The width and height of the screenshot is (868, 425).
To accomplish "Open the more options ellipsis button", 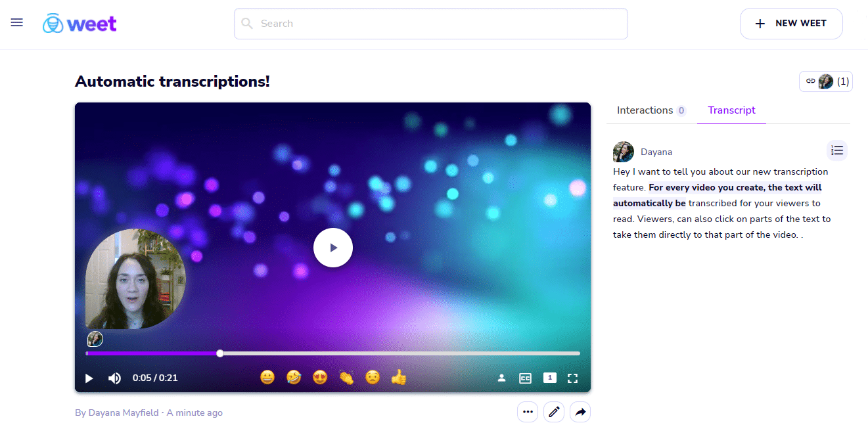I will (x=528, y=412).
